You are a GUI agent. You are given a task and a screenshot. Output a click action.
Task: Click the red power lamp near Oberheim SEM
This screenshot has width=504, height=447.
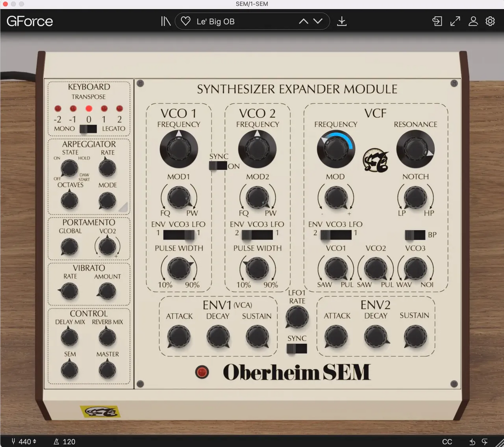coord(202,372)
